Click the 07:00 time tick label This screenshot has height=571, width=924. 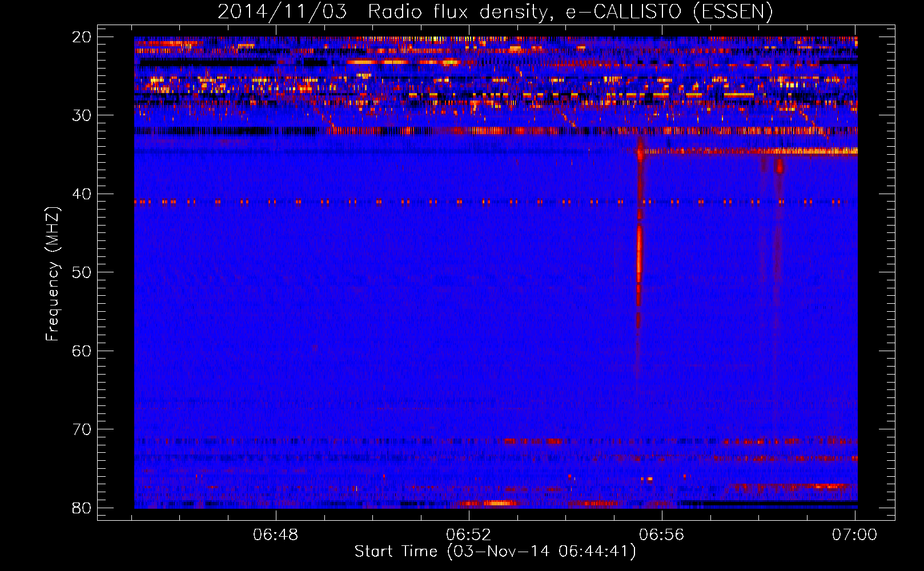(854, 534)
